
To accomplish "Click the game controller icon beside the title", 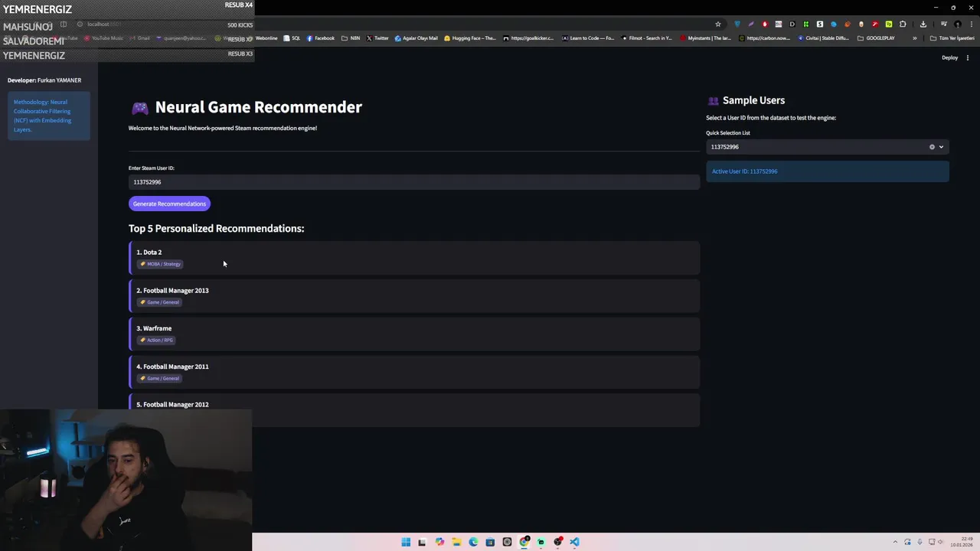I will click(x=139, y=108).
